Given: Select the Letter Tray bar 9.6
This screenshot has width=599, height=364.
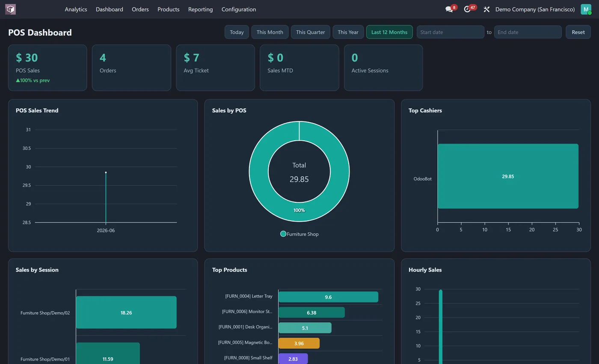Looking at the screenshot, I should [x=328, y=297].
